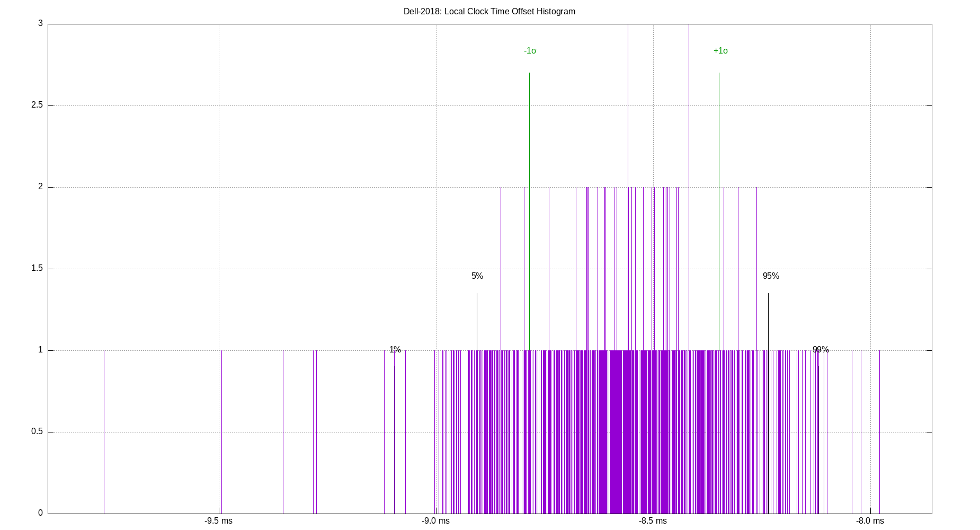
Task: Click the y-axis value 0 label
Action: tap(41, 511)
